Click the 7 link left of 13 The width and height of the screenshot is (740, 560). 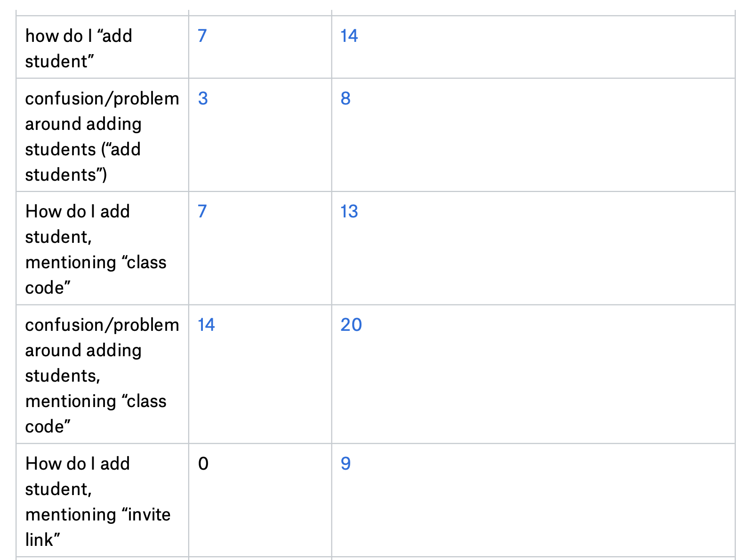click(x=202, y=211)
